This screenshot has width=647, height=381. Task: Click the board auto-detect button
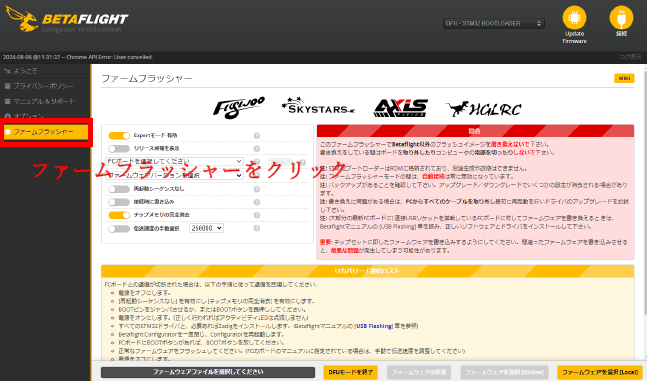point(280,162)
